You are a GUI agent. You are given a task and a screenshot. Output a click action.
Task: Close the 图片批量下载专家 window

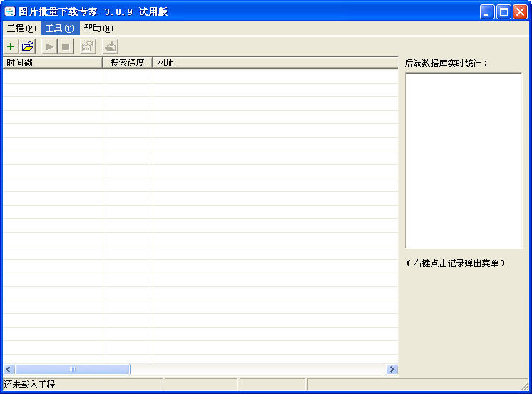click(520, 12)
